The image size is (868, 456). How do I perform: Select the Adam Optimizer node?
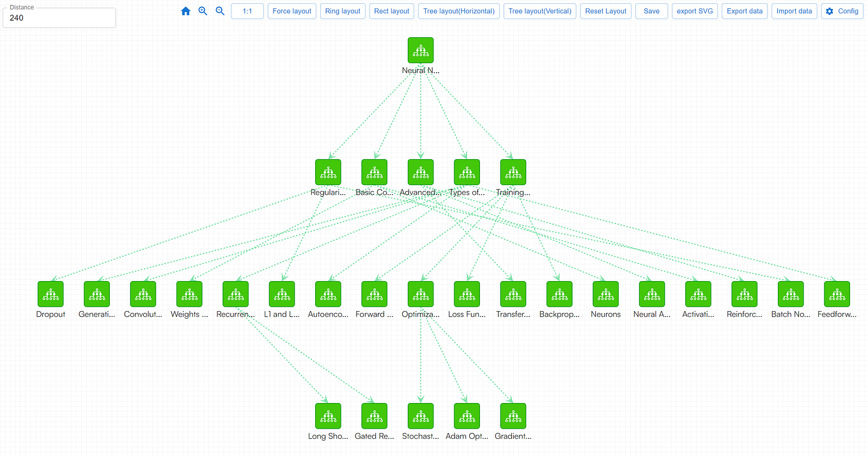467,416
